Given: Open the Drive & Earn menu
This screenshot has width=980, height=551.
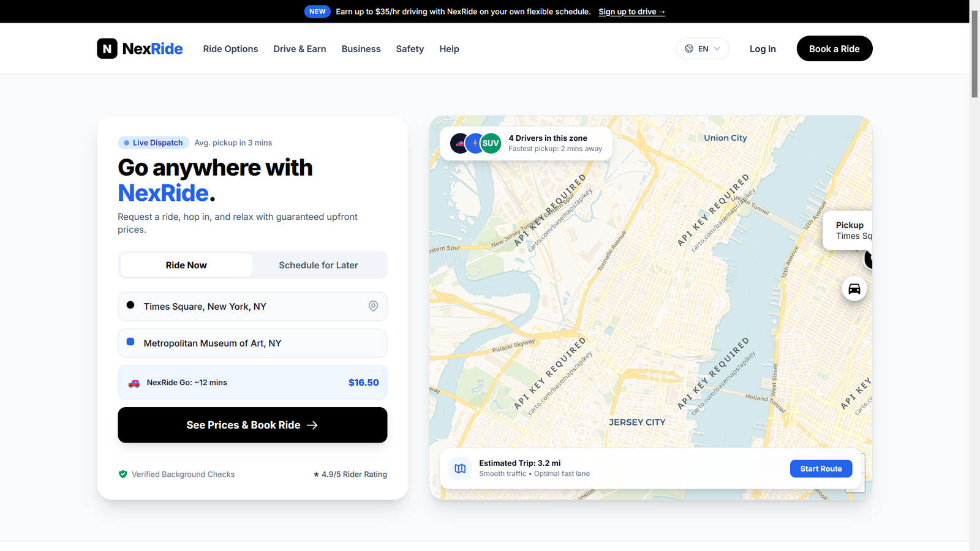Looking at the screenshot, I should pos(300,49).
